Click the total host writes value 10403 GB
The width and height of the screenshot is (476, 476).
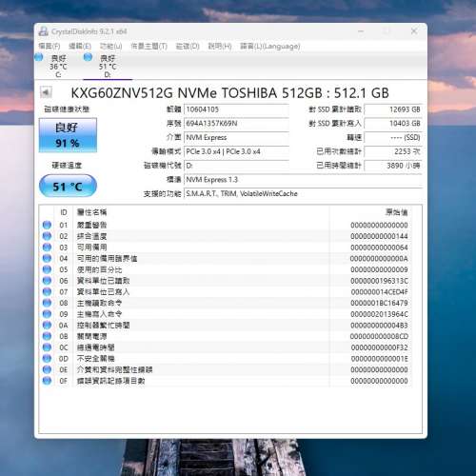click(393, 124)
